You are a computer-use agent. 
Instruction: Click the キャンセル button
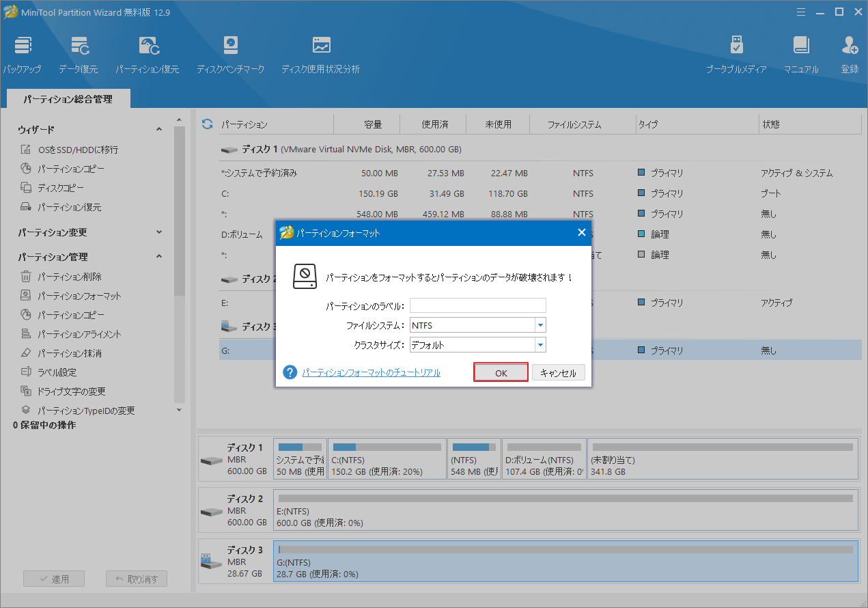click(558, 373)
